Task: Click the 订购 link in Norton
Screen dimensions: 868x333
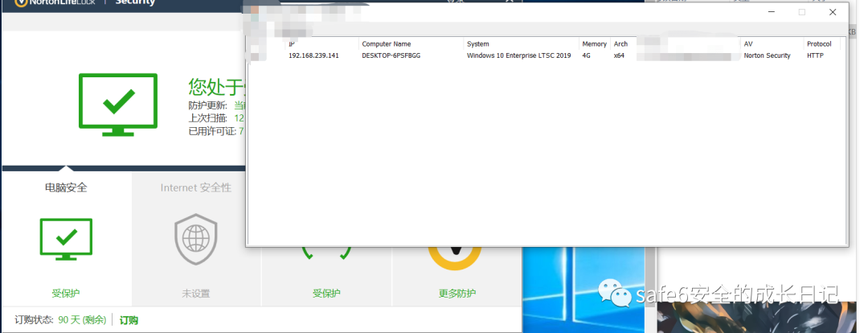Action: (x=129, y=320)
